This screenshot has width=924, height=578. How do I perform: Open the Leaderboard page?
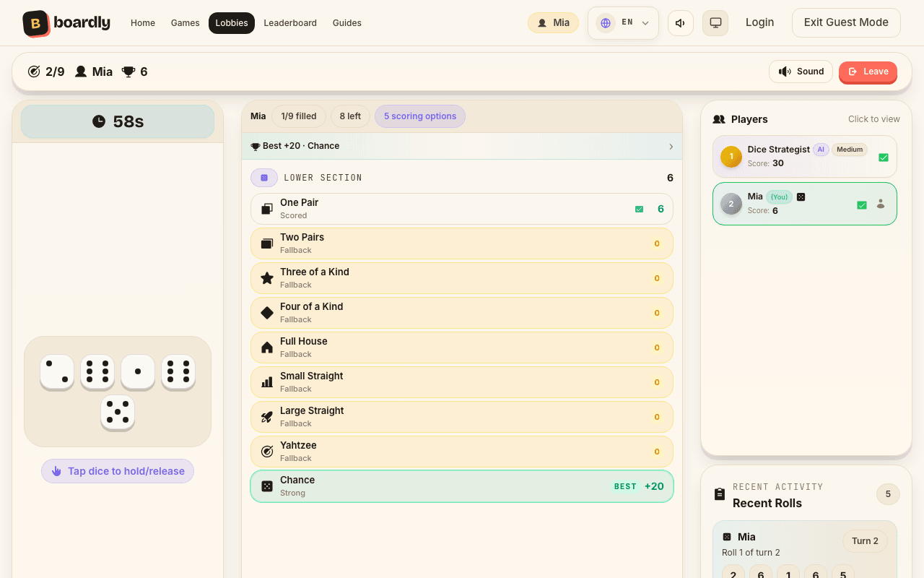pos(290,23)
